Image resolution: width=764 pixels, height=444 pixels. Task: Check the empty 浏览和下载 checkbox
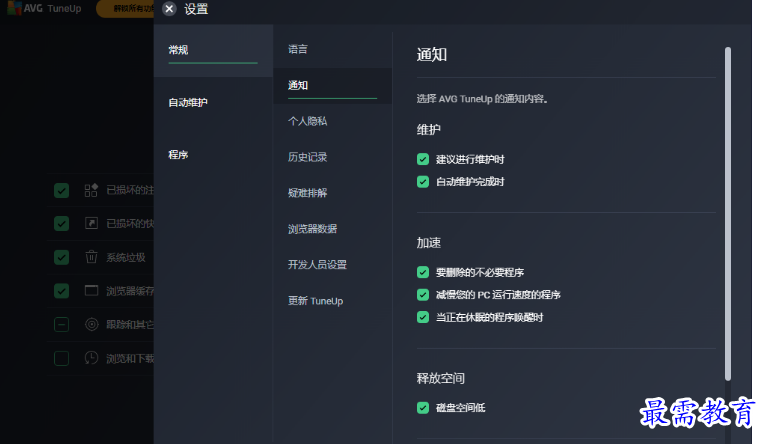point(61,358)
